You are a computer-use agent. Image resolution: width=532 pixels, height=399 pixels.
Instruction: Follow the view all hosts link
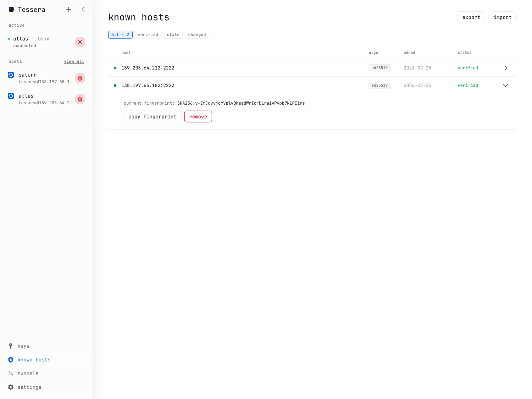(74, 61)
